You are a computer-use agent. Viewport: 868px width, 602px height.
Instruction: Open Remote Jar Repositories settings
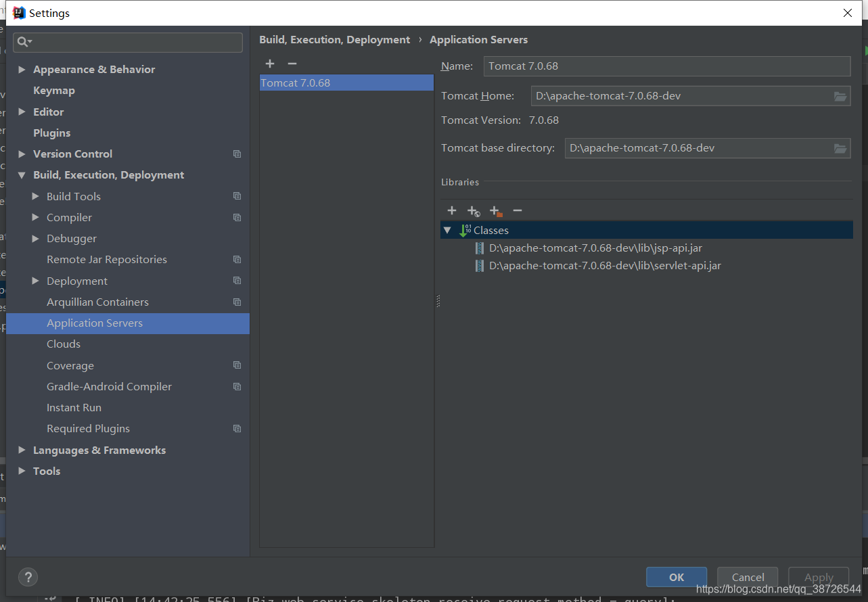[107, 260]
